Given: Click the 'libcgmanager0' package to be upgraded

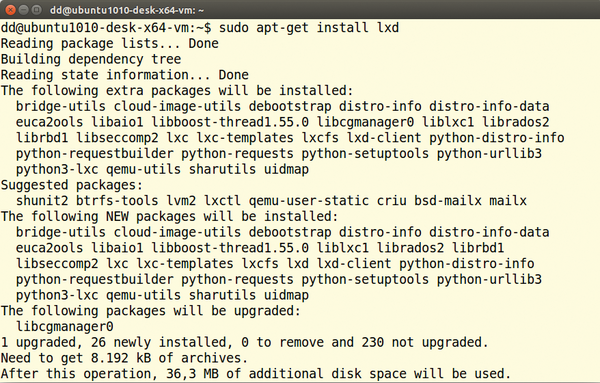Looking at the screenshot, I should [x=65, y=327].
